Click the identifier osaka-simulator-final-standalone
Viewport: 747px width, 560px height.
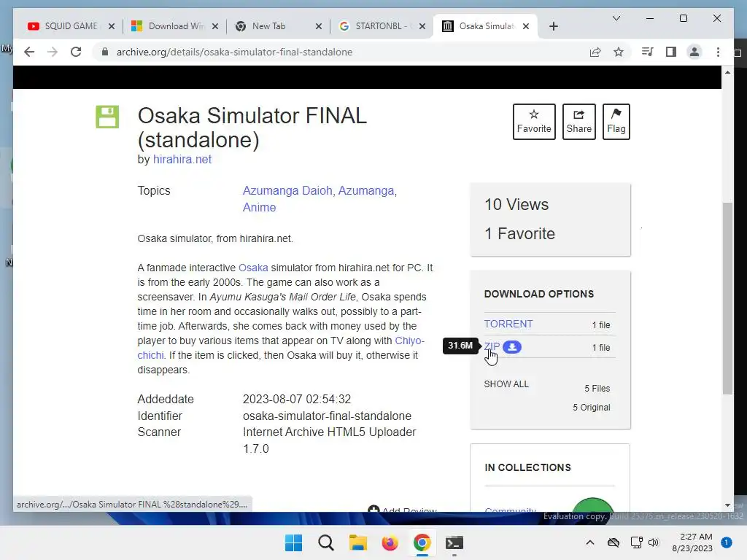tap(327, 416)
